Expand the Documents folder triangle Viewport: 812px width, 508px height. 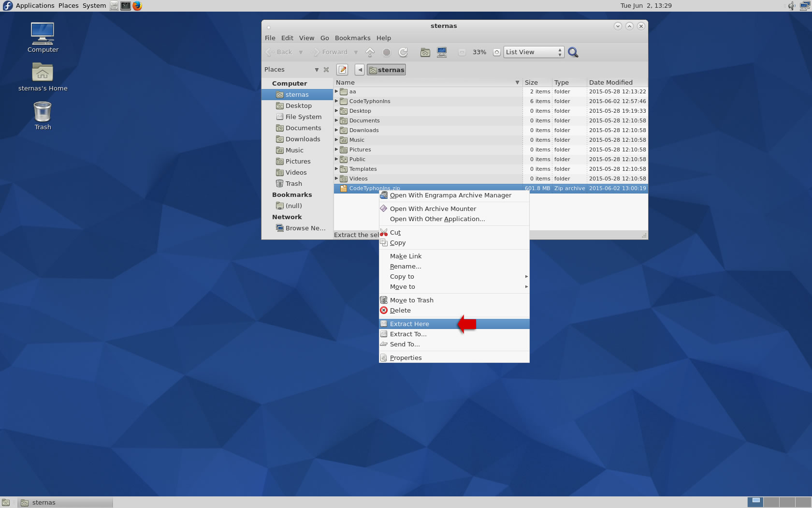337,120
